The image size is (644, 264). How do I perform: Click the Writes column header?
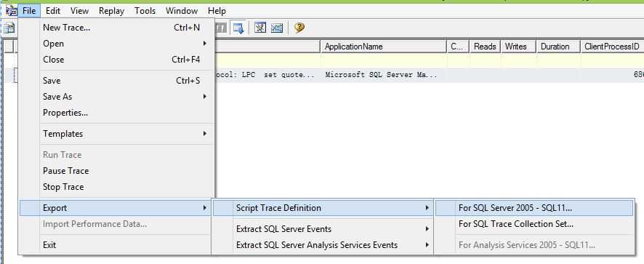519,47
